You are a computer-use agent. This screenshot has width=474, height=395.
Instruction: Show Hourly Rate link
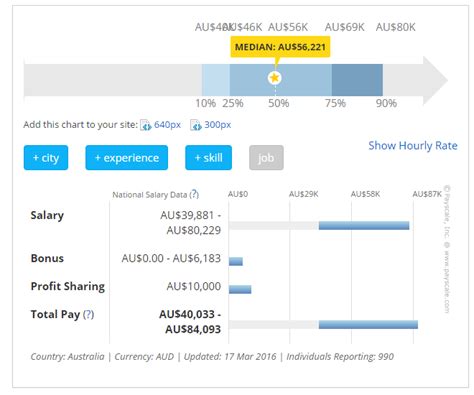[x=413, y=146]
